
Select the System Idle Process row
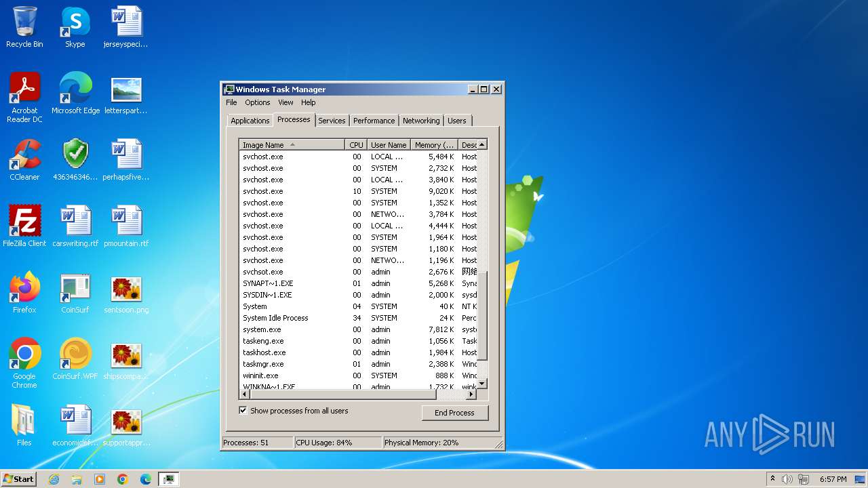(359, 318)
